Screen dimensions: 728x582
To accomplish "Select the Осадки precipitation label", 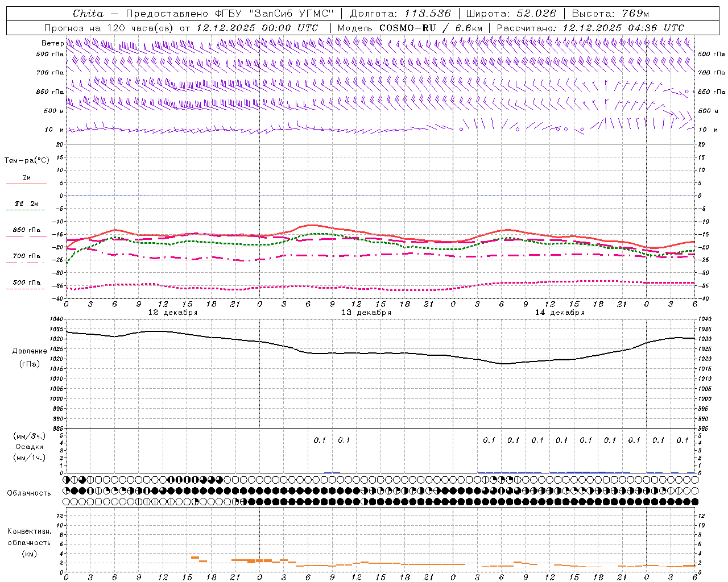I will coord(29,447).
